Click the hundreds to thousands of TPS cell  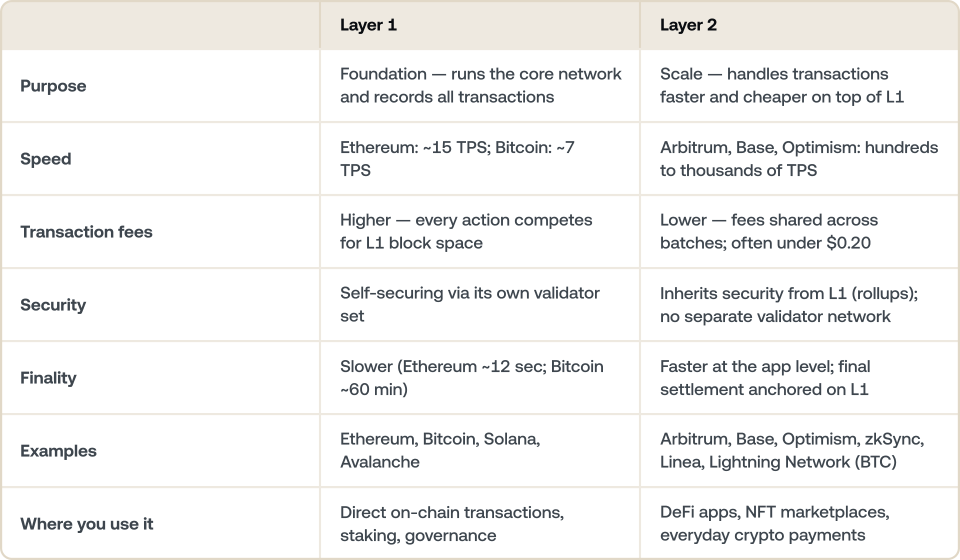point(798,158)
